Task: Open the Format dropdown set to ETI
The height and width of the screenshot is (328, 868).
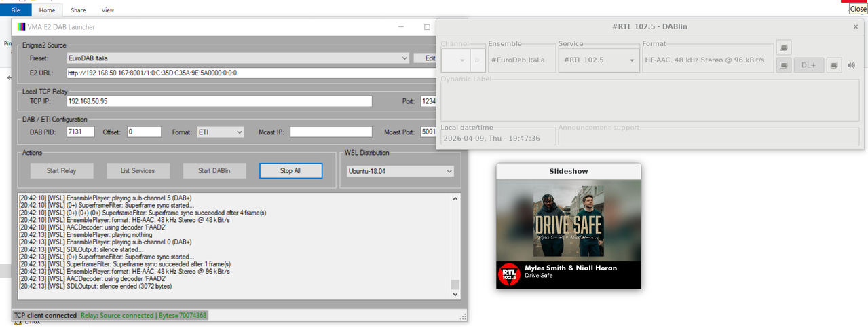Action: tap(220, 132)
